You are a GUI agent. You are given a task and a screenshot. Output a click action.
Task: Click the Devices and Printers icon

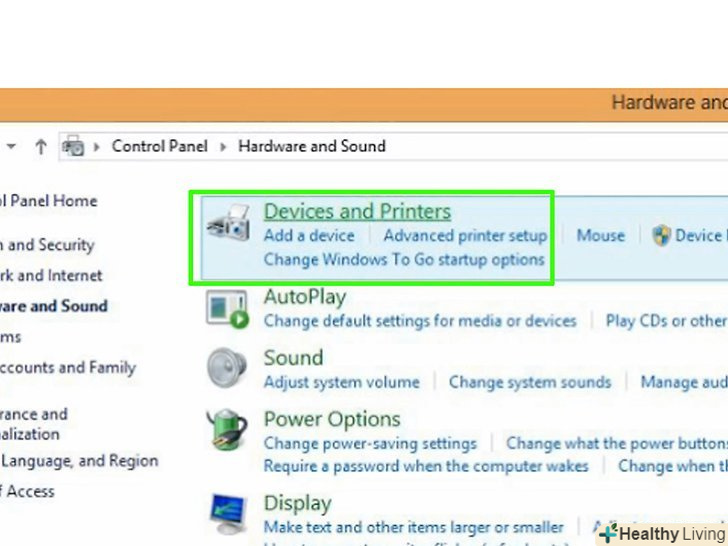tap(228, 222)
